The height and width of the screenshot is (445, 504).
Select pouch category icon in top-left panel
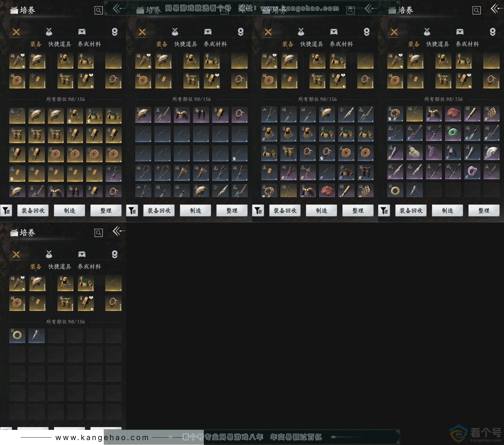[49, 32]
